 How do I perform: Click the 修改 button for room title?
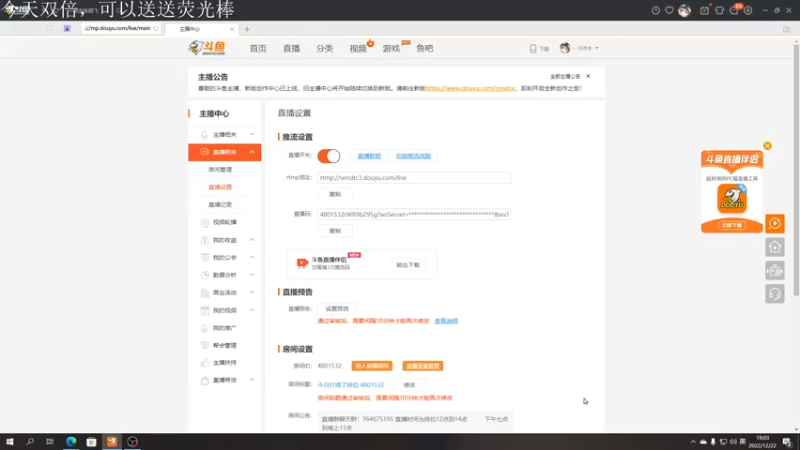(409, 385)
